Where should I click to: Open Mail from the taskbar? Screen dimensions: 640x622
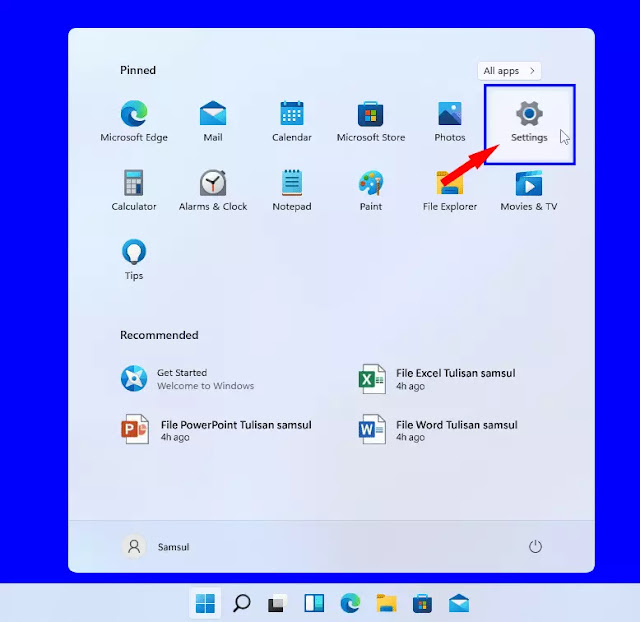tap(459, 603)
